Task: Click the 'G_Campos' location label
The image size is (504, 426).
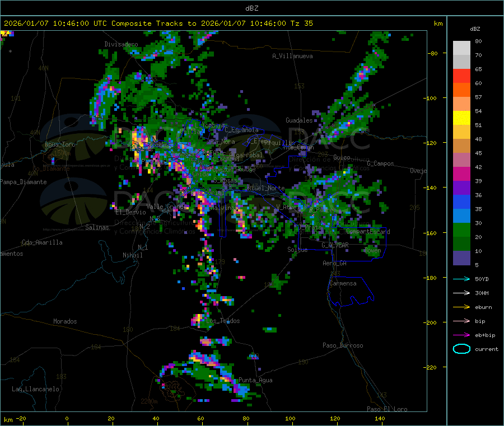Action: [380, 163]
